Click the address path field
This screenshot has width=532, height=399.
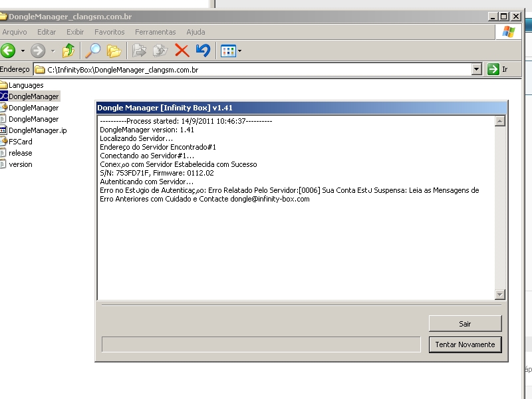[x=253, y=70]
